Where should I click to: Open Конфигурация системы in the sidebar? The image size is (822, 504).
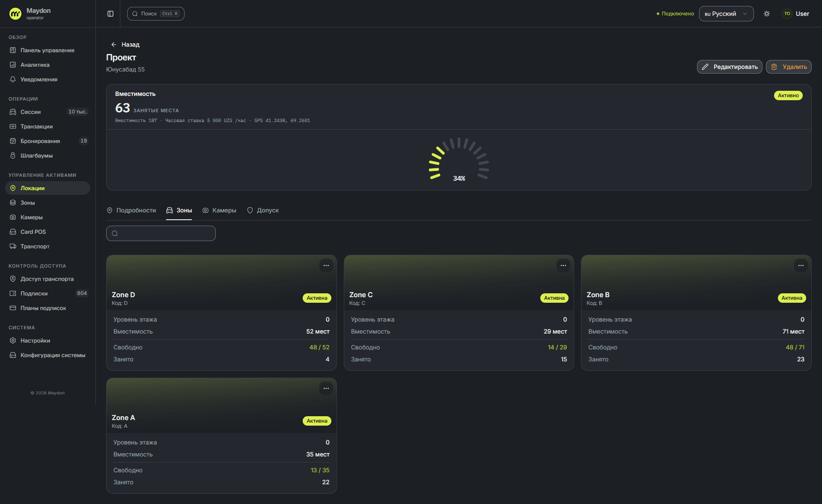pyautogui.click(x=48, y=355)
